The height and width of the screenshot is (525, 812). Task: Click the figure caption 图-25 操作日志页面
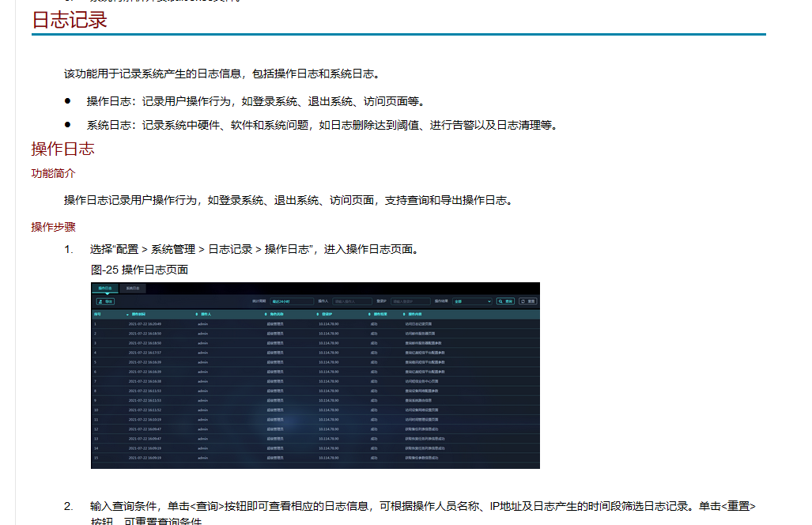[x=139, y=270]
